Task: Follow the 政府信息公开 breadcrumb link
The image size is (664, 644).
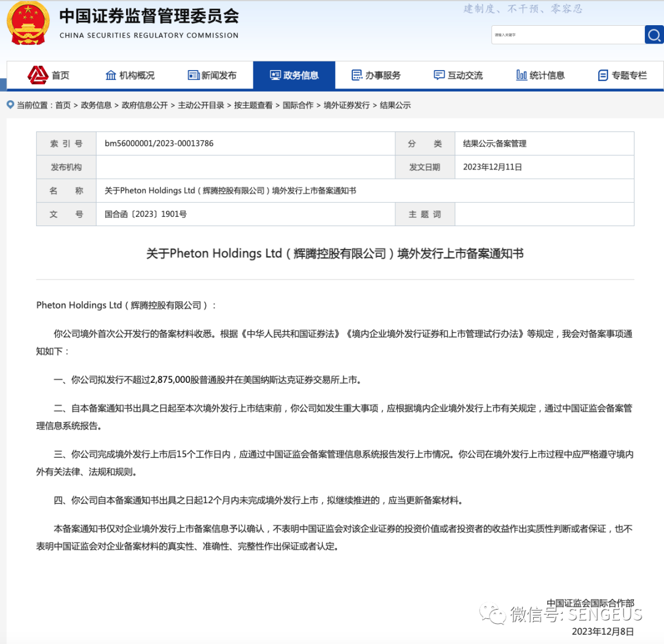Action: [145, 105]
